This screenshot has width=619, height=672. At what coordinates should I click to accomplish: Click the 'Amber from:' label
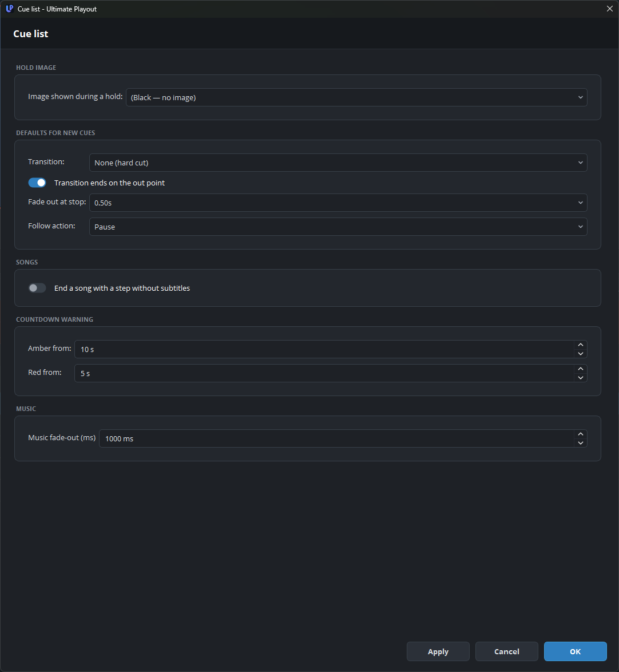(x=50, y=349)
